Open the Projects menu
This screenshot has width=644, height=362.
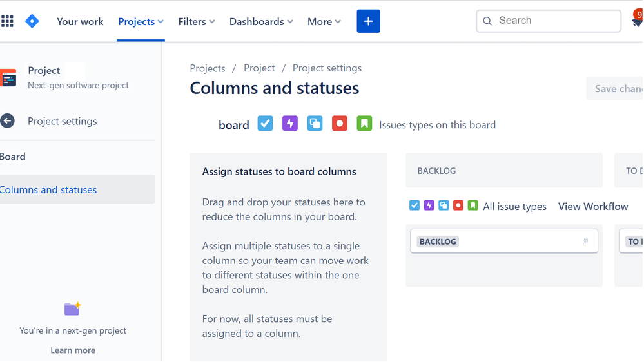tap(141, 21)
